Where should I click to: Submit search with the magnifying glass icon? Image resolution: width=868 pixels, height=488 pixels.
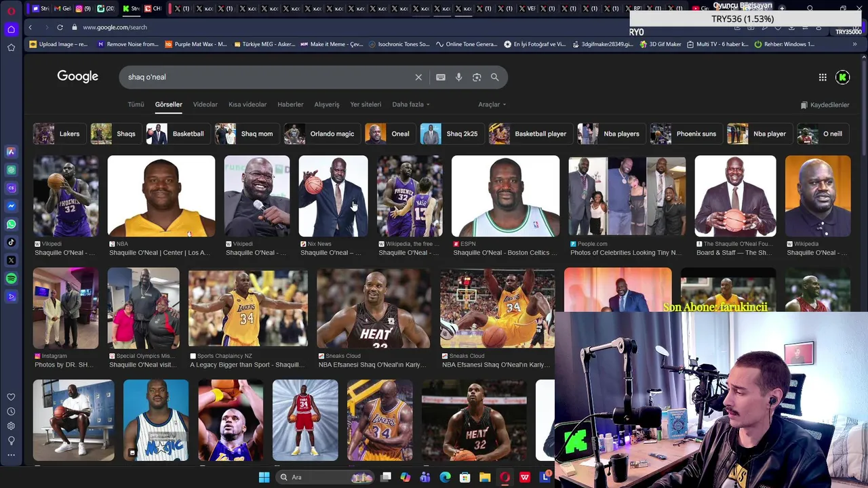[x=494, y=77]
